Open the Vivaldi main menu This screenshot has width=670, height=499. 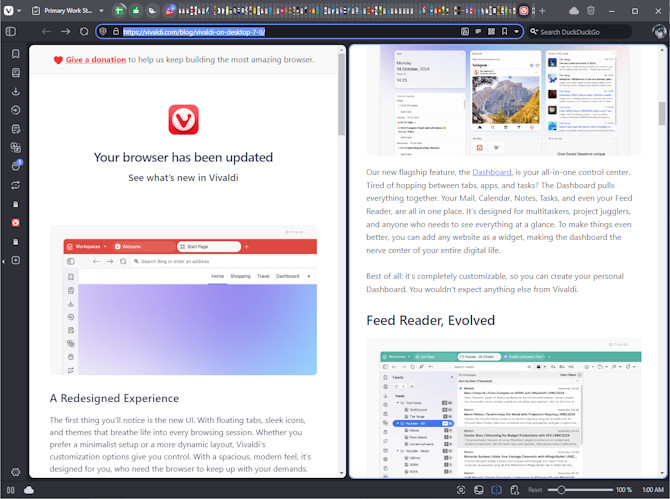click(11, 10)
